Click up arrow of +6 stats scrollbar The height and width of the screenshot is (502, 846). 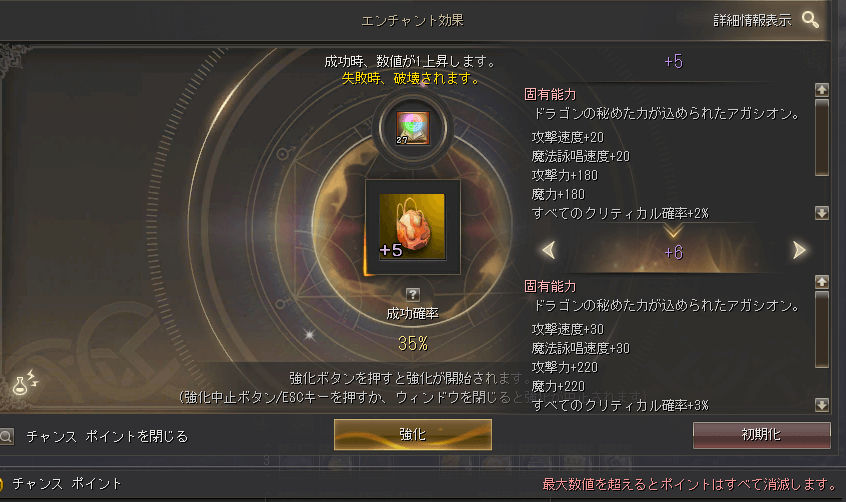[x=822, y=282]
